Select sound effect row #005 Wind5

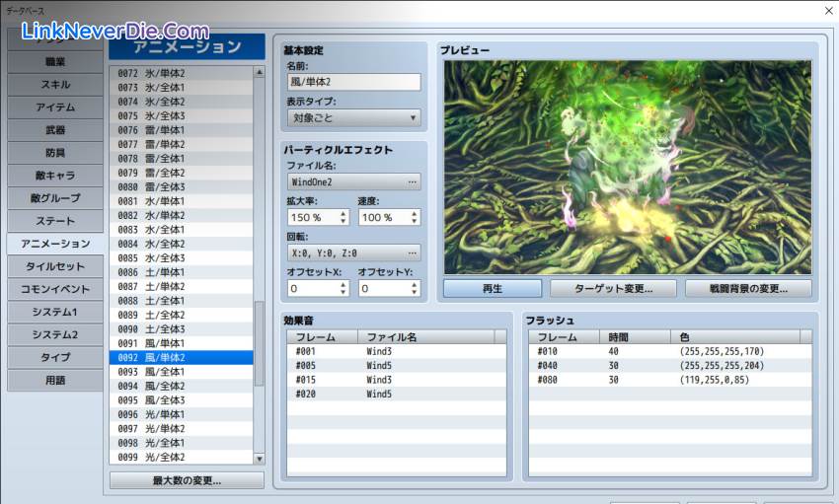tap(397, 366)
